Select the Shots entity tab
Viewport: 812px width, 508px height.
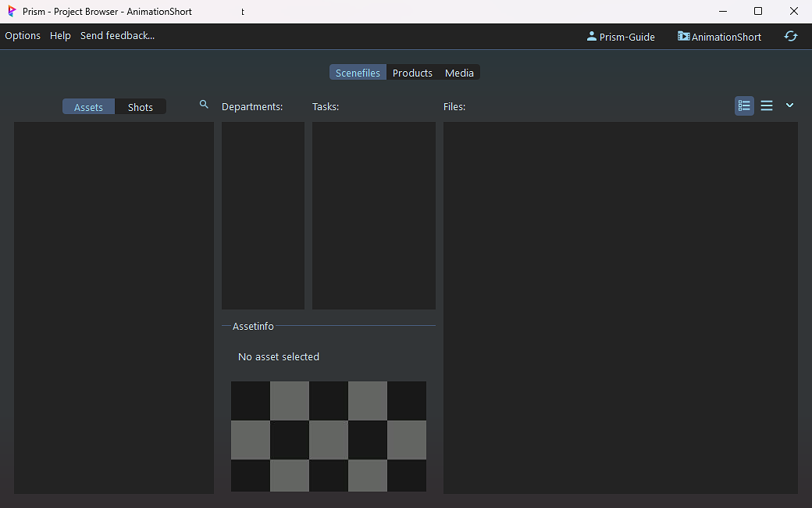tap(141, 107)
